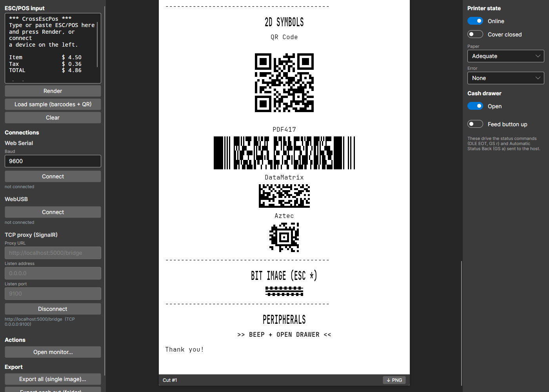Toggle the Cover closed switch
Screen dimensions: 549x392
coord(475,34)
